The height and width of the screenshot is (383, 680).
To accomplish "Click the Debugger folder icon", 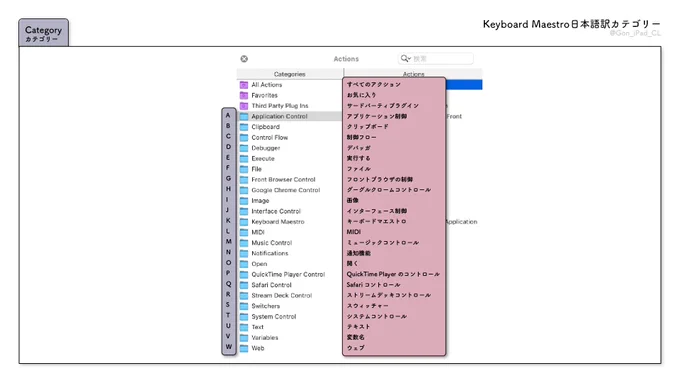I will coord(244,148).
